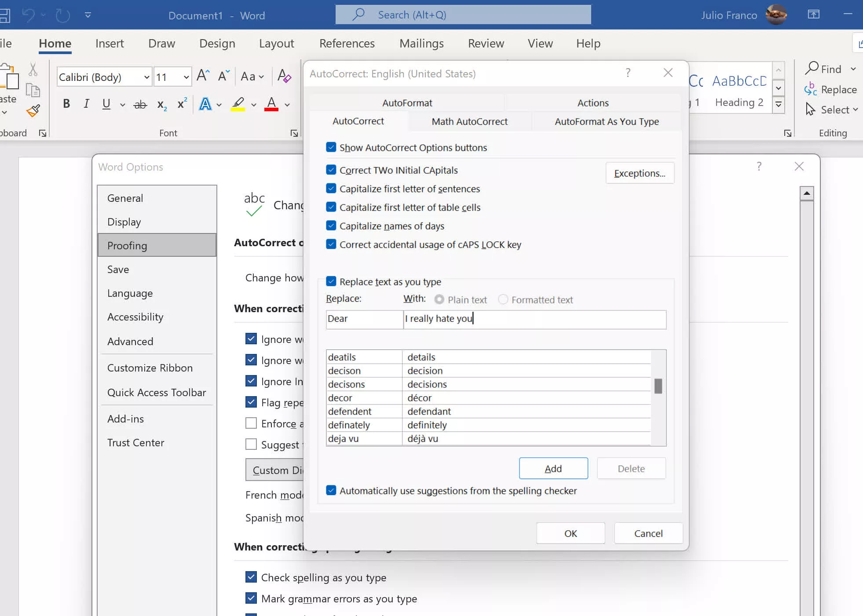
Task: Toggle Replace text as you type checkbox
Action: tap(331, 281)
